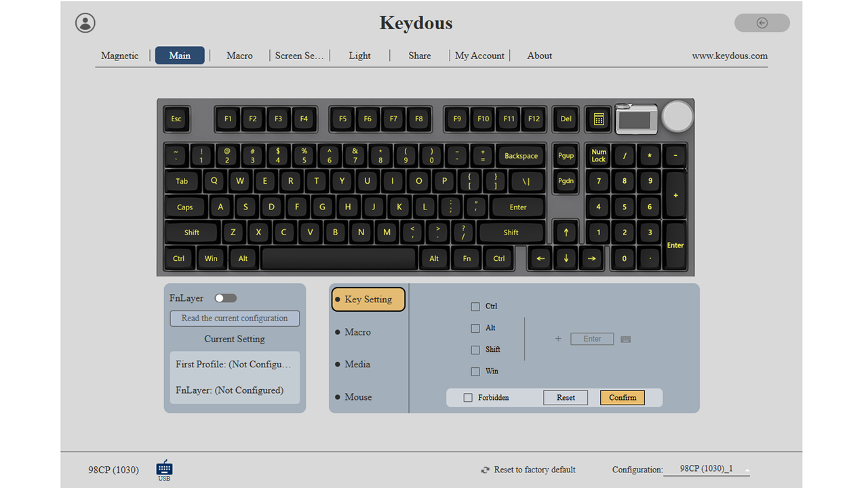This screenshot has height=488, width=868.
Task: Select the Pgdn key
Action: click(566, 181)
